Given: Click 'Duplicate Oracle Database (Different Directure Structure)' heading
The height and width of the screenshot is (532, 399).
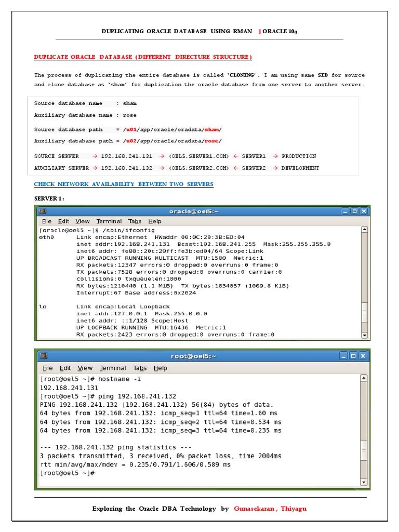Looking at the screenshot, I should click(143, 57).
